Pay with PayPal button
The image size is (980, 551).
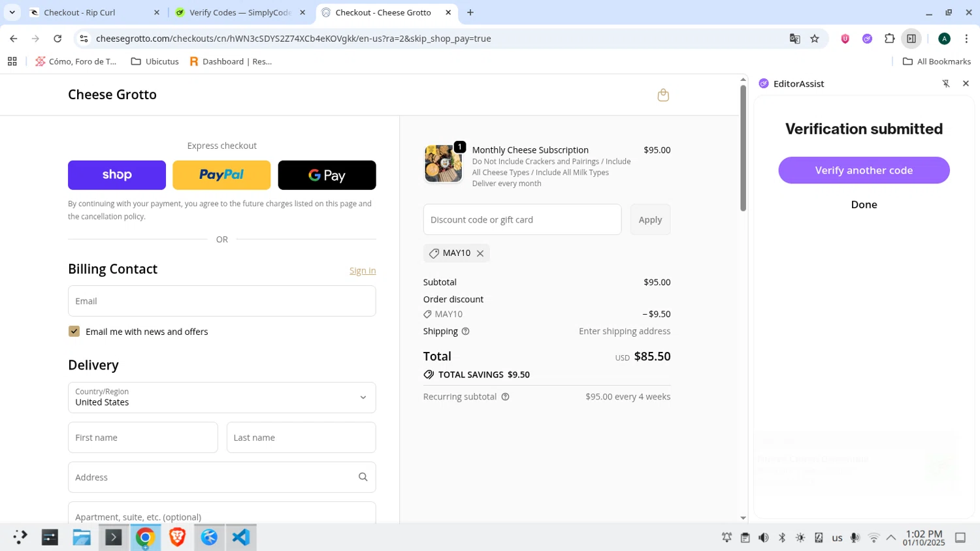click(x=221, y=175)
